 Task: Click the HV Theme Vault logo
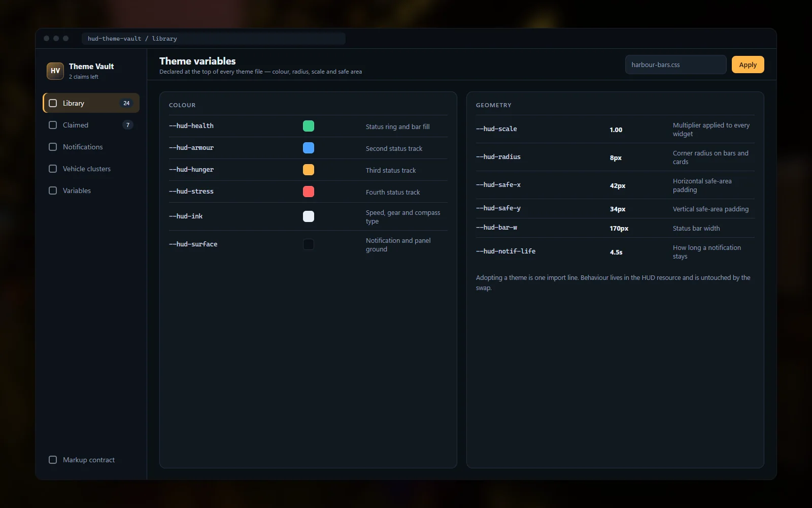click(x=55, y=71)
